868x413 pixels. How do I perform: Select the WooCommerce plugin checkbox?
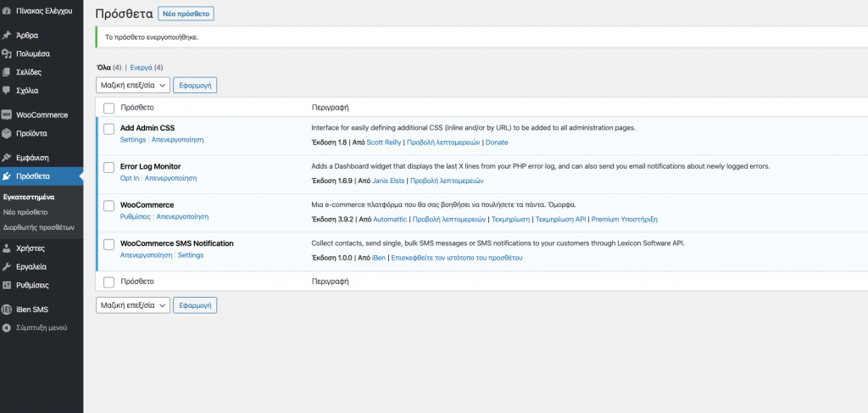point(109,206)
